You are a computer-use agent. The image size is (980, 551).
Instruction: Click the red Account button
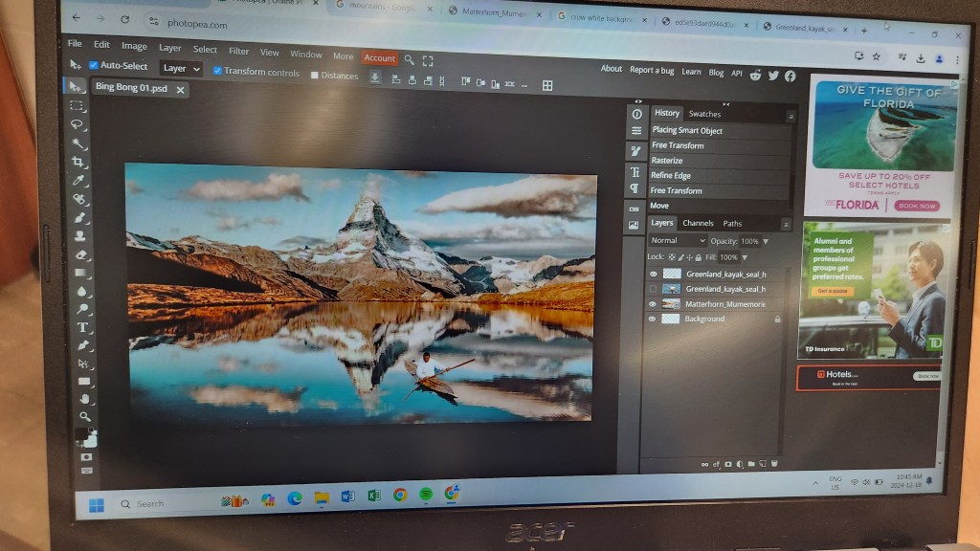pos(379,58)
